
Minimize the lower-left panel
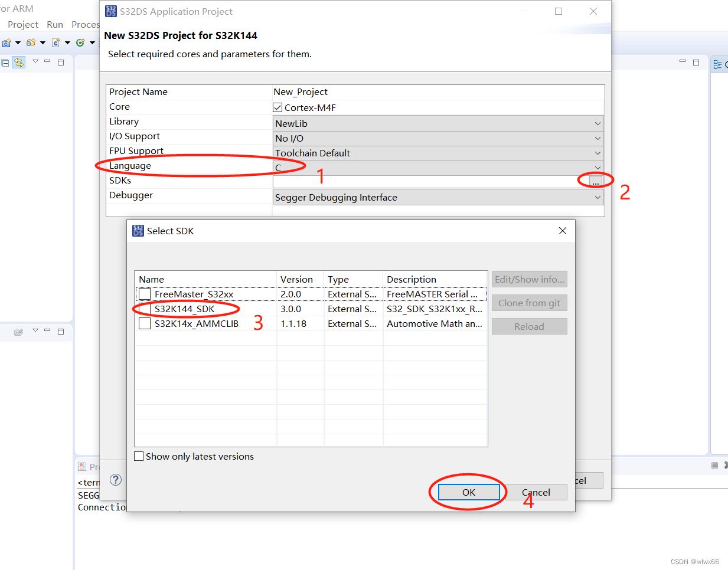[x=47, y=330]
